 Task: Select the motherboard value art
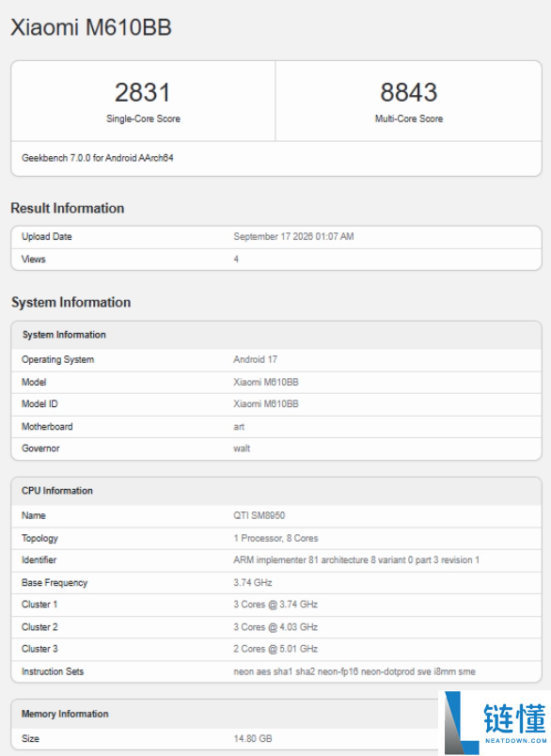pos(239,427)
